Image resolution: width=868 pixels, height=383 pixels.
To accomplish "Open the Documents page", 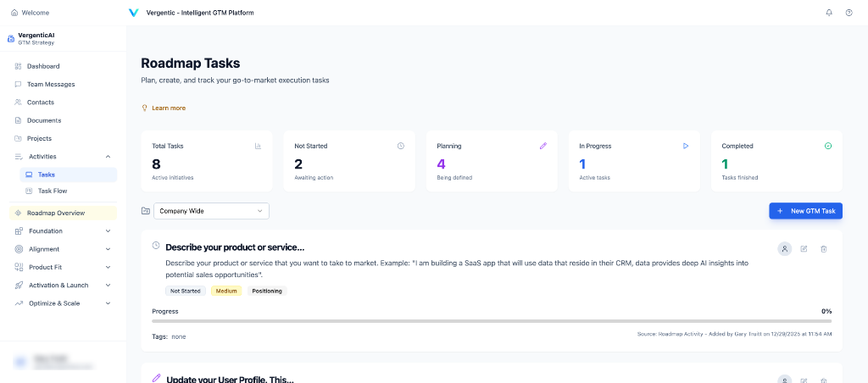I will (x=63, y=120).
